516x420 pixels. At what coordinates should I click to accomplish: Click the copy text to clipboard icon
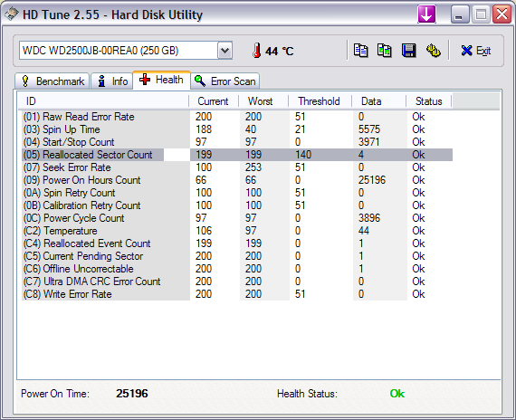(x=360, y=51)
